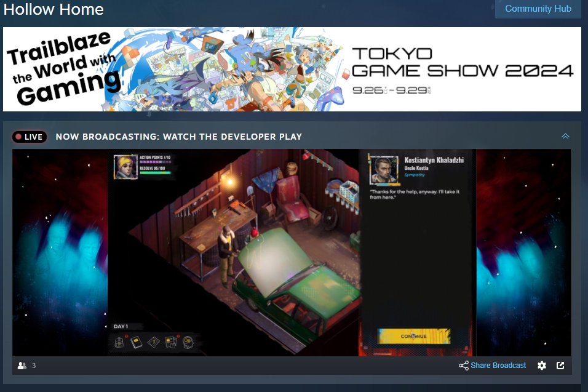Click the viewers count icon
The image size is (588, 392).
(x=22, y=366)
